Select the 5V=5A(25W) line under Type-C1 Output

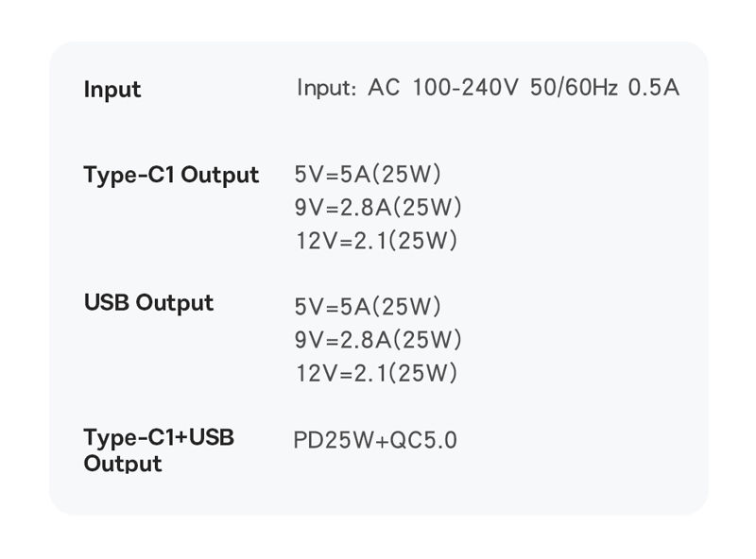(368, 175)
